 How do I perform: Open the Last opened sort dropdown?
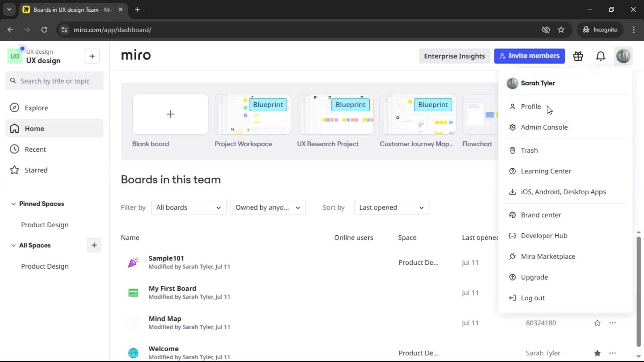click(391, 207)
